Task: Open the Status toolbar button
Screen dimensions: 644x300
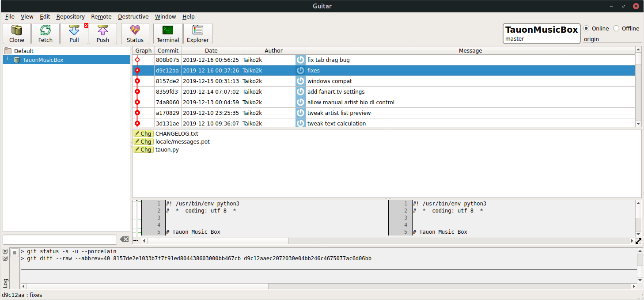Action: [x=135, y=34]
